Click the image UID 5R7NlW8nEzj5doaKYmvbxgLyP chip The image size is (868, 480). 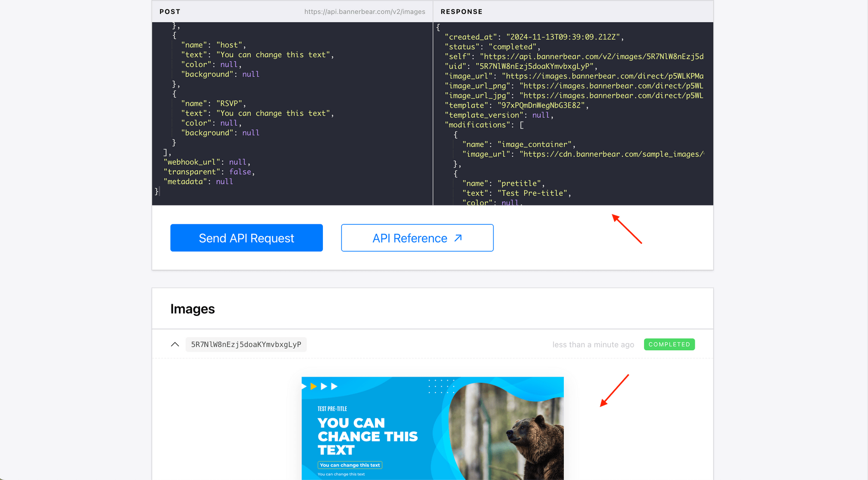[246, 345]
